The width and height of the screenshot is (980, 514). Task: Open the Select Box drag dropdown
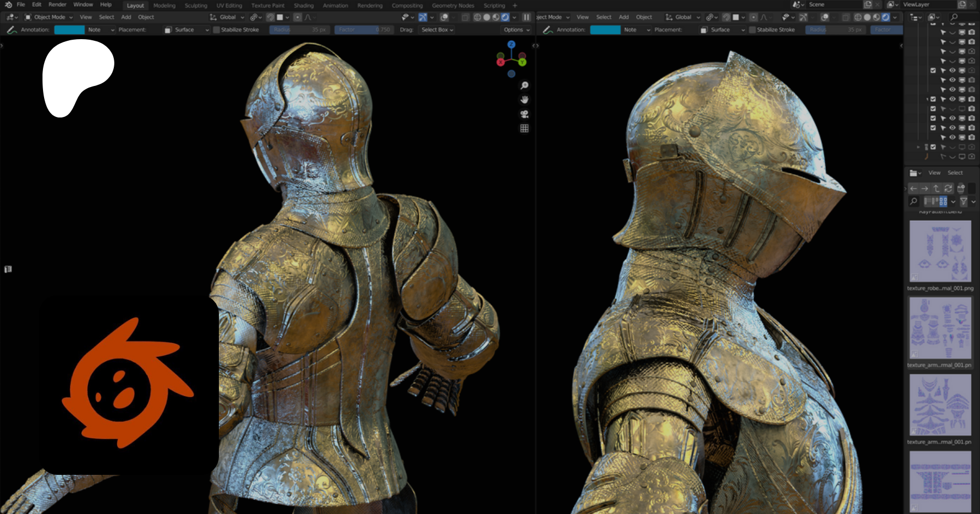[437, 30]
